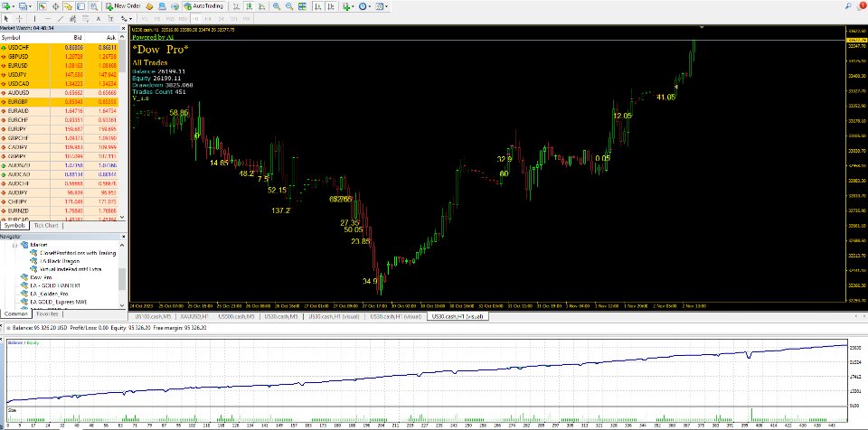Open the US30.cash,M5 chart tab
868x430 pixels.
(281, 316)
